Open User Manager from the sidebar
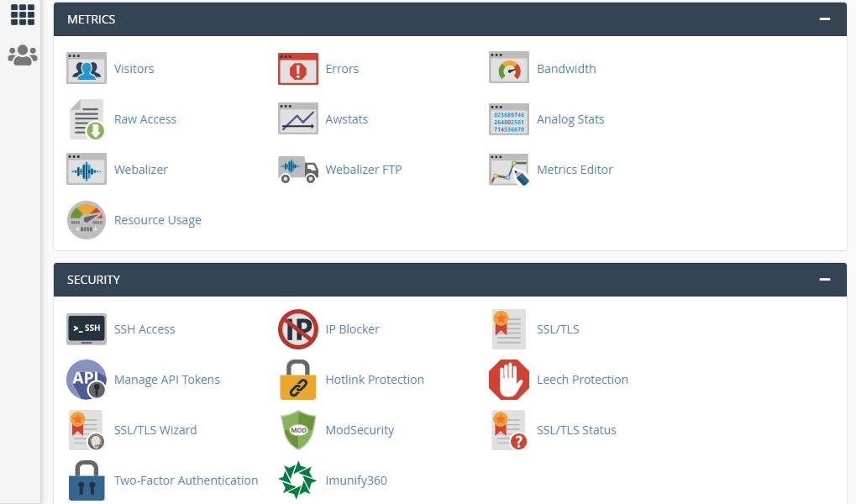Image resolution: width=856 pixels, height=504 pixels. click(x=23, y=56)
